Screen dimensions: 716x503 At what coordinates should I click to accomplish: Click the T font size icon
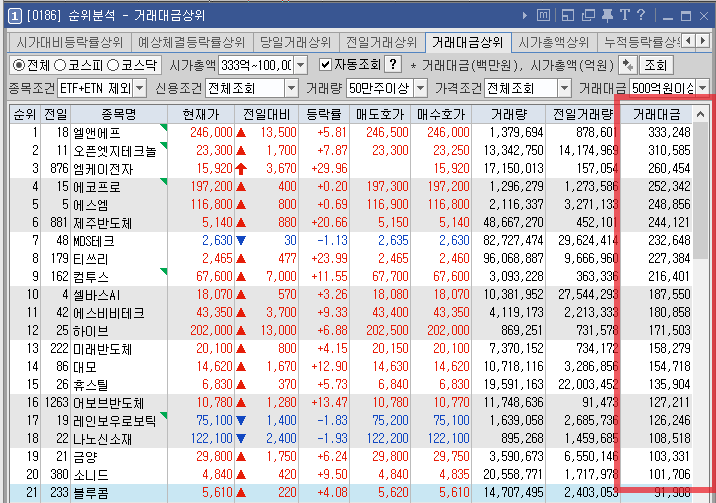tap(625, 15)
